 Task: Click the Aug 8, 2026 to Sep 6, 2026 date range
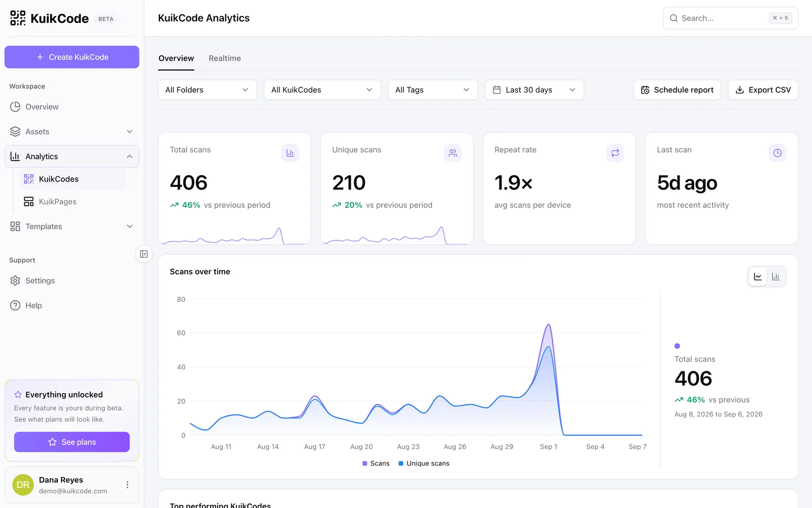tap(718, 415)
